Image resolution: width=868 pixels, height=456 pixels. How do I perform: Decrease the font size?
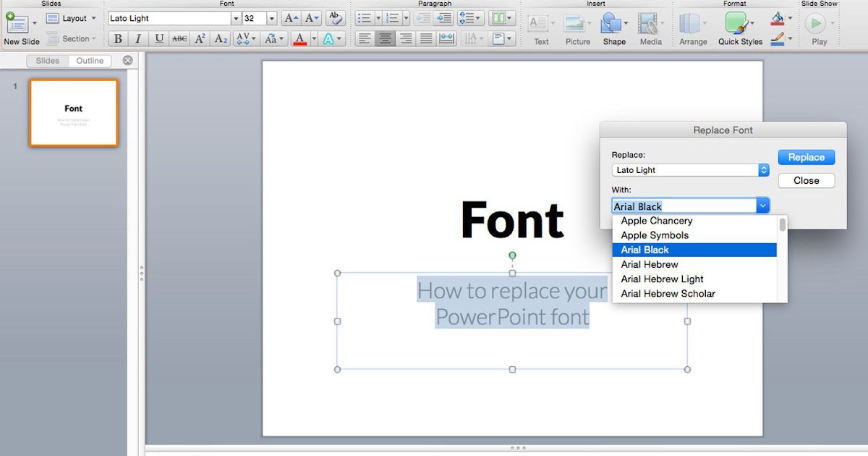(x=312, y=18)
